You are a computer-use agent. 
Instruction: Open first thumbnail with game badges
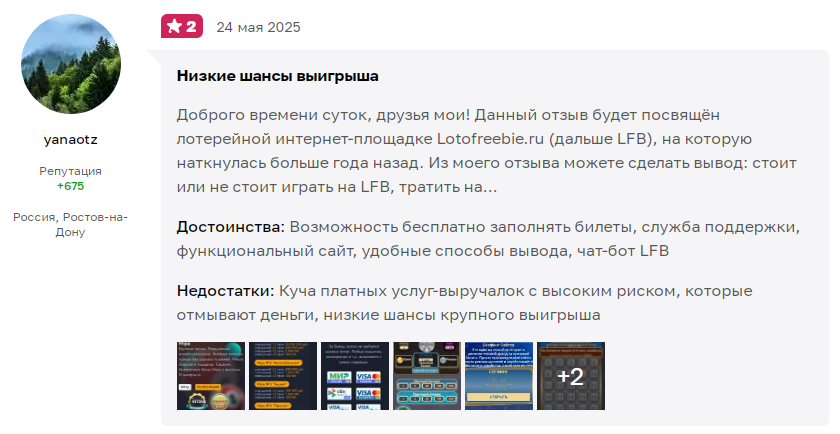click(211, 376)
